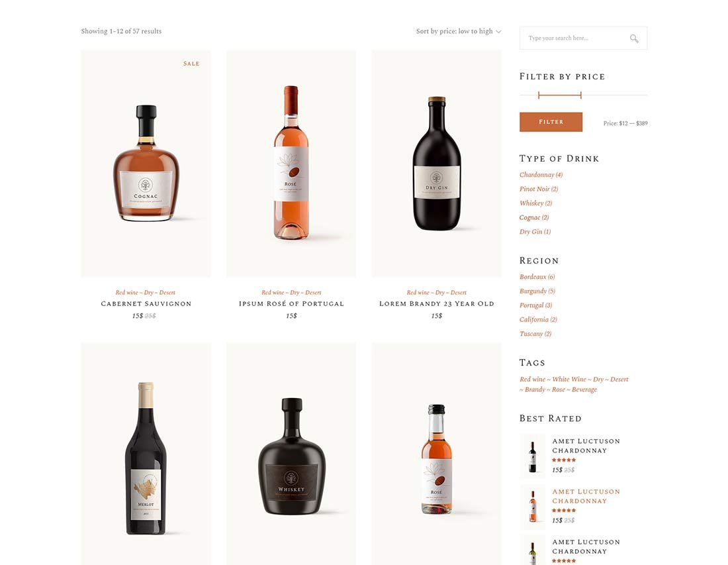Open the sort by price dropdown
This screenshot has height=565, width=728.
[458, 31]
